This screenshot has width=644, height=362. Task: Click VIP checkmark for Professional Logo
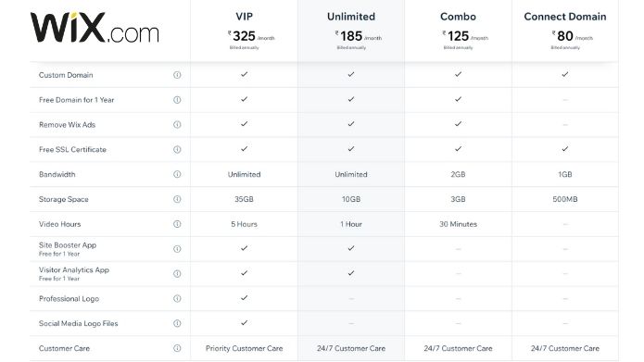point(244,297)
